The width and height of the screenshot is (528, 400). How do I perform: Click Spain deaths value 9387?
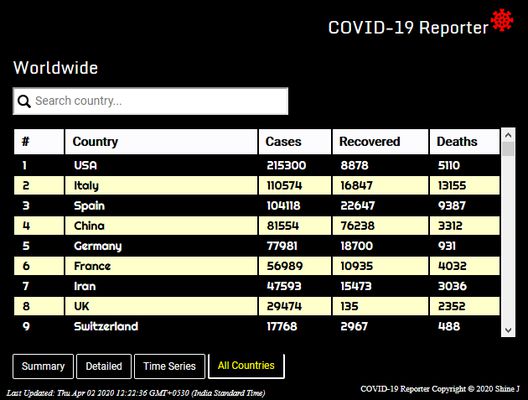[452, 206]
